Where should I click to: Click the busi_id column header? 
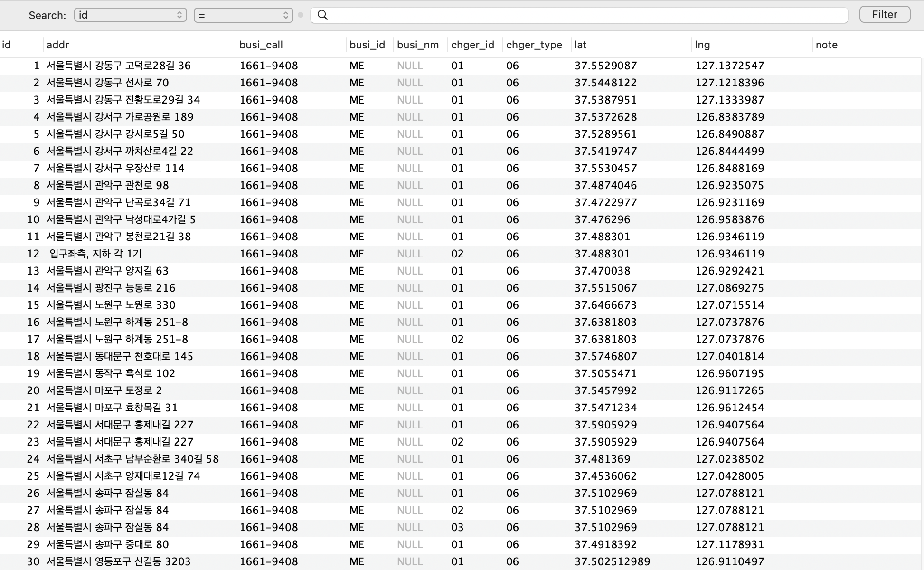(367, 45)
